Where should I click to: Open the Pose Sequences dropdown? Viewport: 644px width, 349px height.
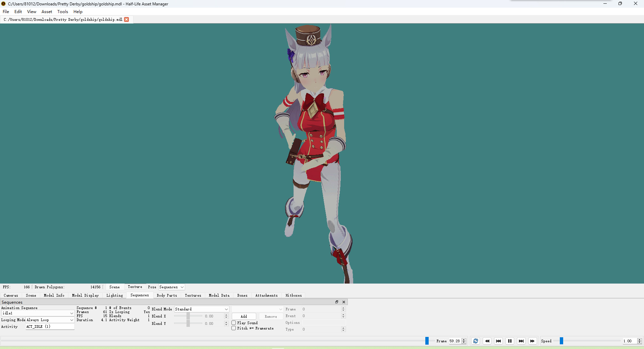coord(171,287)
